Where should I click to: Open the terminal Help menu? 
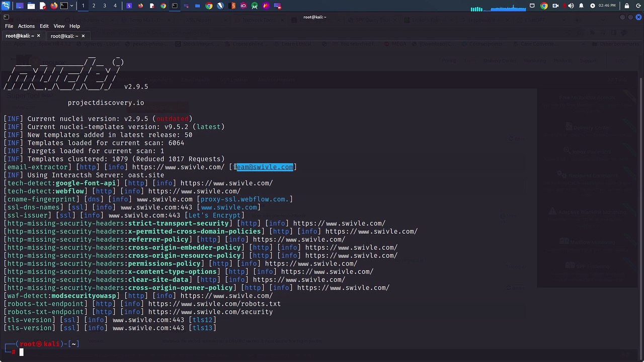[x=74, y=26]
